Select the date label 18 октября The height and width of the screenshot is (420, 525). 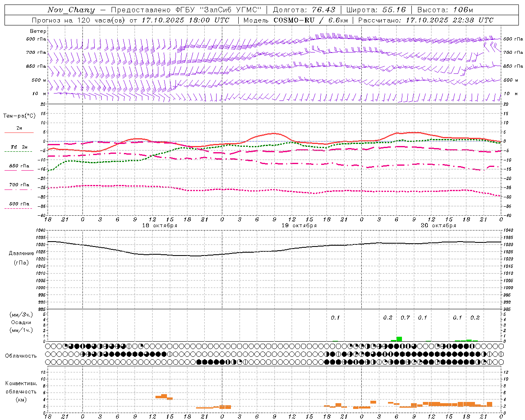point(160,226)
